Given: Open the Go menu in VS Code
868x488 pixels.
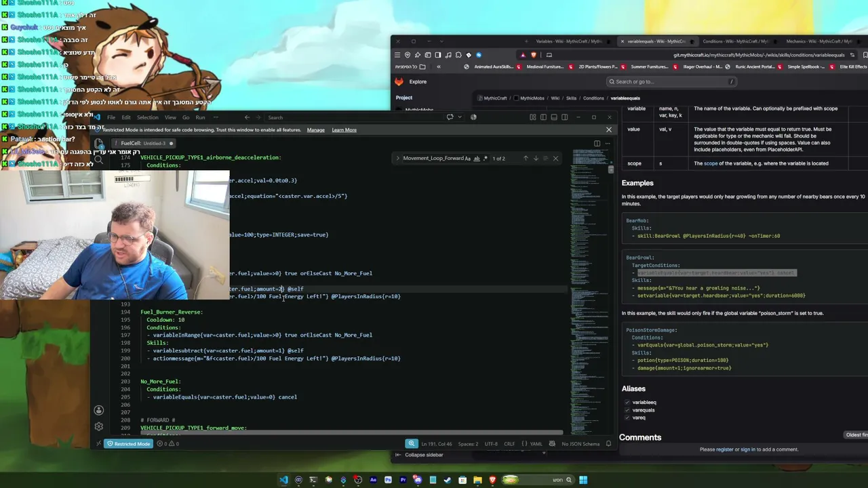Looking at the screenshot, I should tap(186, 117).
